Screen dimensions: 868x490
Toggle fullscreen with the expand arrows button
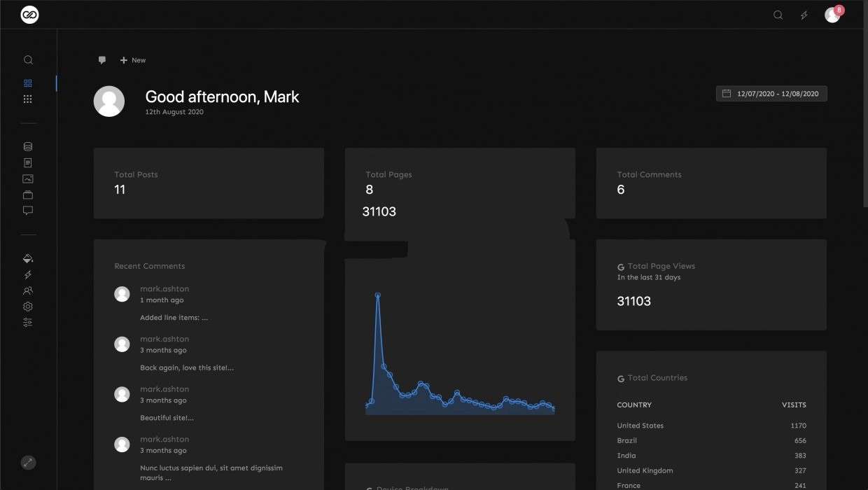click(28, 463)
